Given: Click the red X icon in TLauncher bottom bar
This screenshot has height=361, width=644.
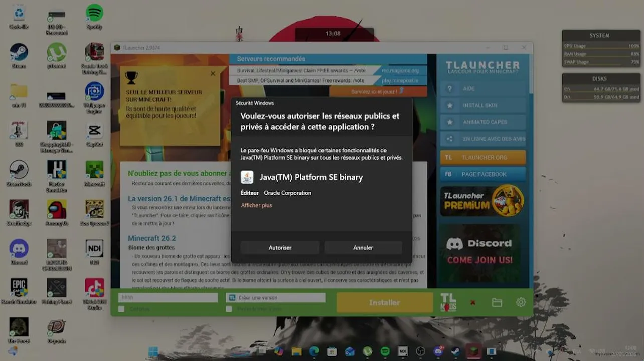Looking at the screenshot, I should click(472, 302).
